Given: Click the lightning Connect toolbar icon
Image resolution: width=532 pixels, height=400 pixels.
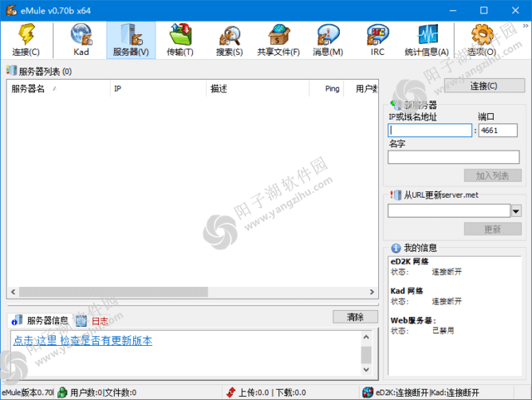Looking at the screenshot, I should [x=26, y=35].
